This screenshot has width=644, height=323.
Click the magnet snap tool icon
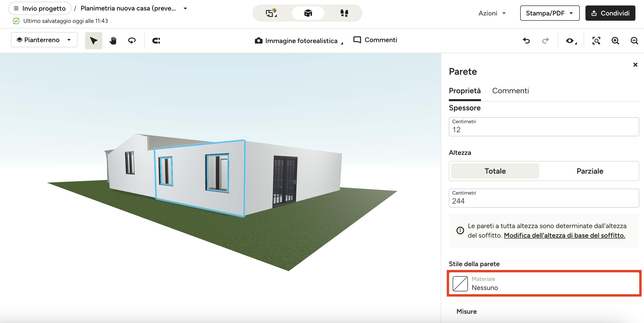click(x=156, y=41)
